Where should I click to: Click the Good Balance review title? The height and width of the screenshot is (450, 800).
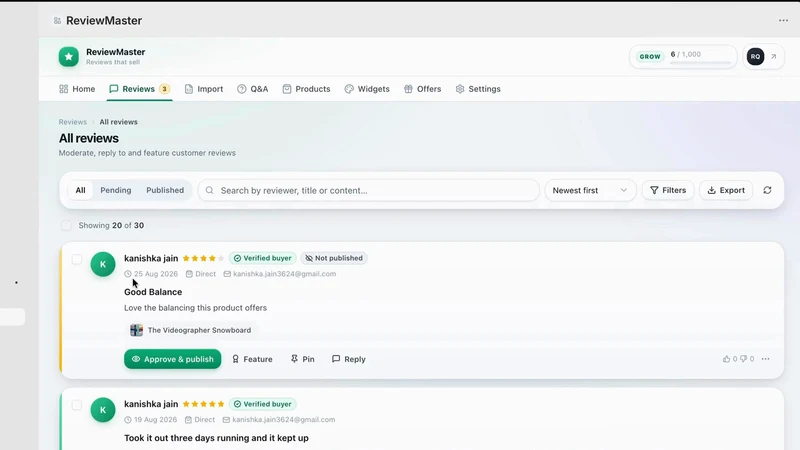153,292
